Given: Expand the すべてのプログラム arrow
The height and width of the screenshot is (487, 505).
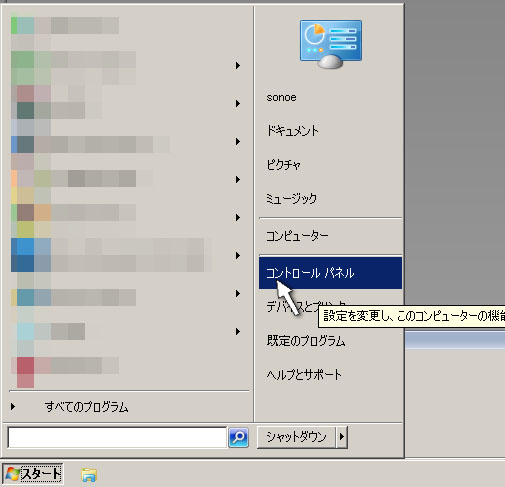Looking at the screenshot, I should tap(13, 407).
